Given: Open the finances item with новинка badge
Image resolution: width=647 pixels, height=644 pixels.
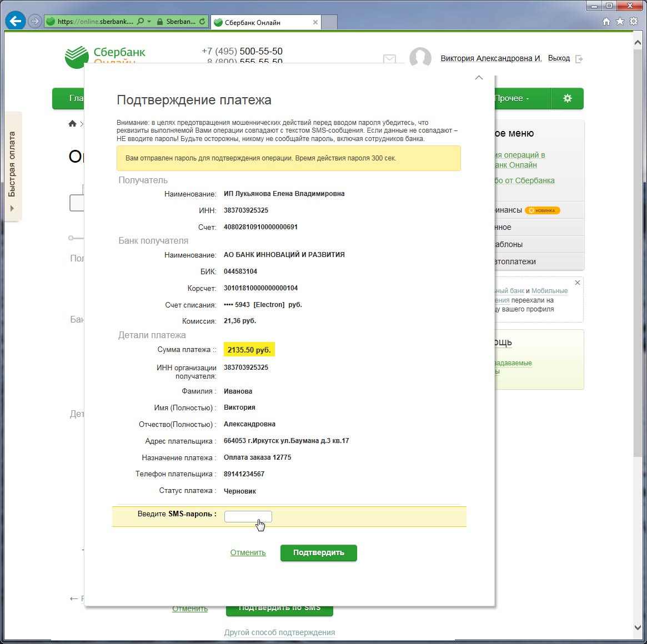Looking at the screenshot, I should [539, 210].
